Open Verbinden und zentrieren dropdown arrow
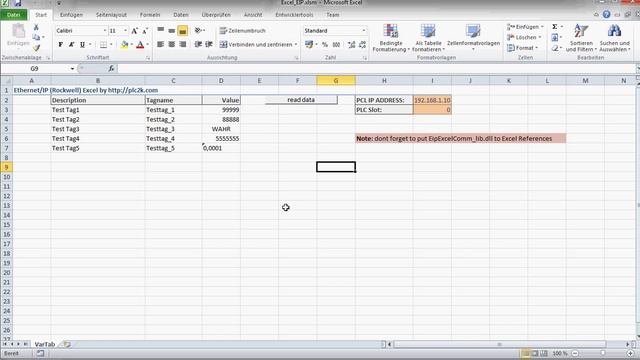 (296, 44)
